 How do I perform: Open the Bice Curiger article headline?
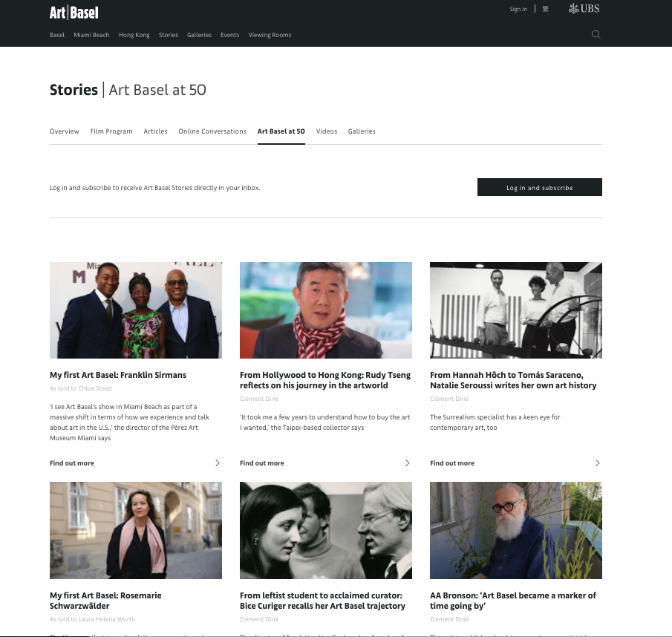click(322, 601)
